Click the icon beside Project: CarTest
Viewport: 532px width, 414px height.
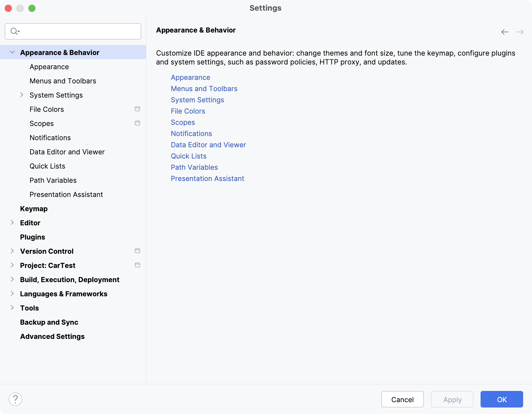137,265
